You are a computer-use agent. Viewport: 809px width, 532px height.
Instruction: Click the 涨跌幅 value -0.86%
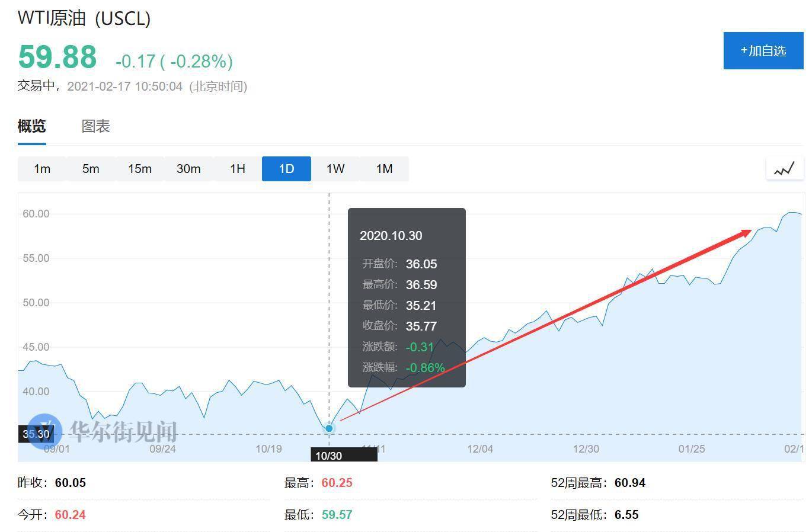coord(426,368)
